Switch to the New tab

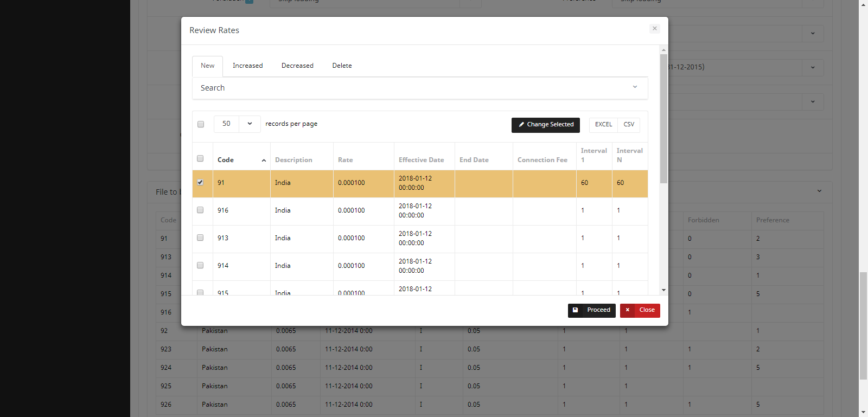pos(207,66)
